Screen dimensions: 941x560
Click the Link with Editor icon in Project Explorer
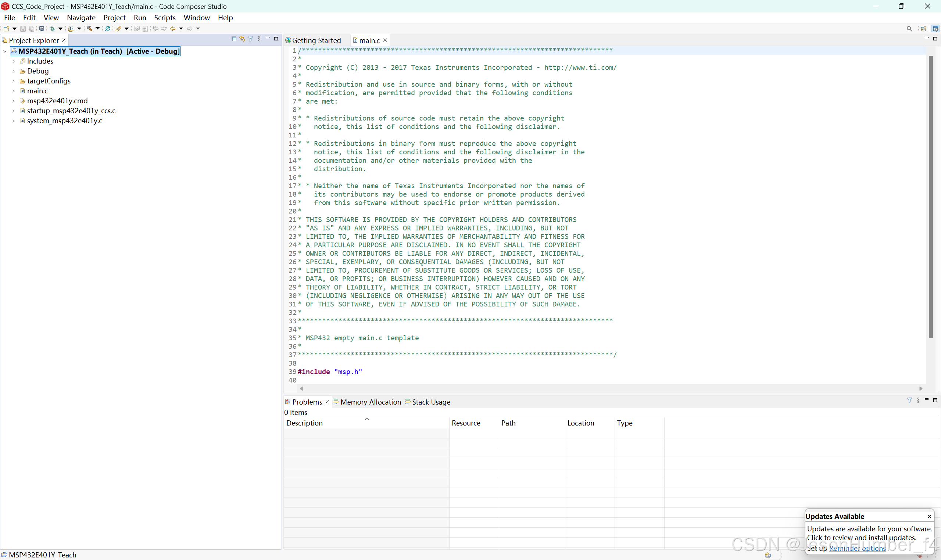pyautogui.click(x=242, y=39)
